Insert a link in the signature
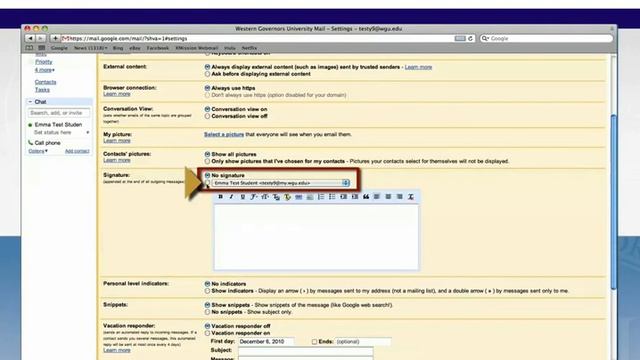This screenshot has height=360, width=640. (x=298, y=197)
